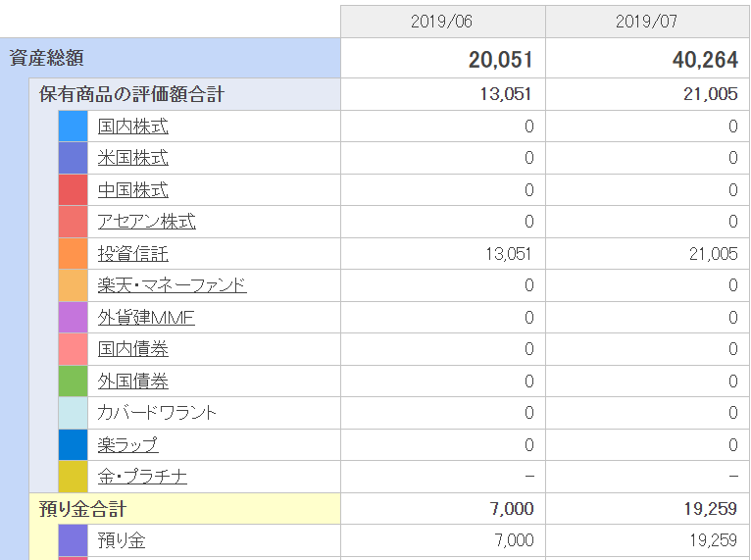This screenshot has width=751, height=560.
Task: Open the 国内株式 link
Action: click(132, 127)
